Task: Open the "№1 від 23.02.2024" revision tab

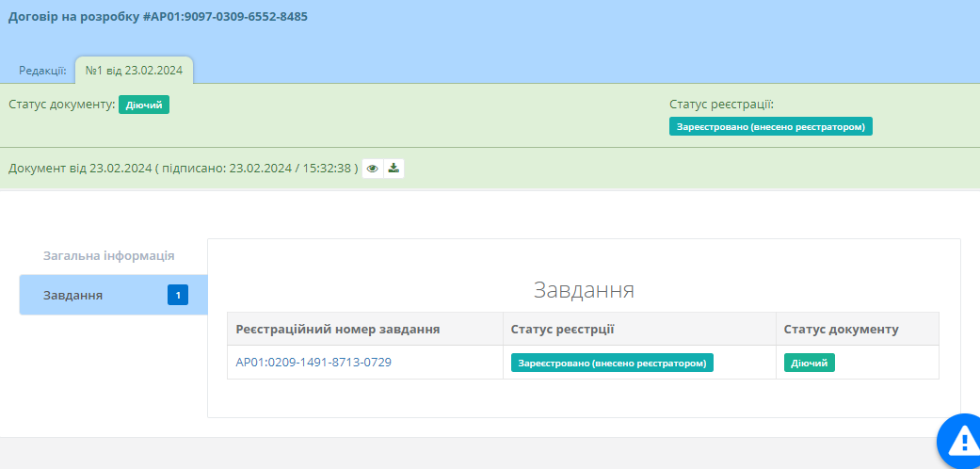Action: 134,70
